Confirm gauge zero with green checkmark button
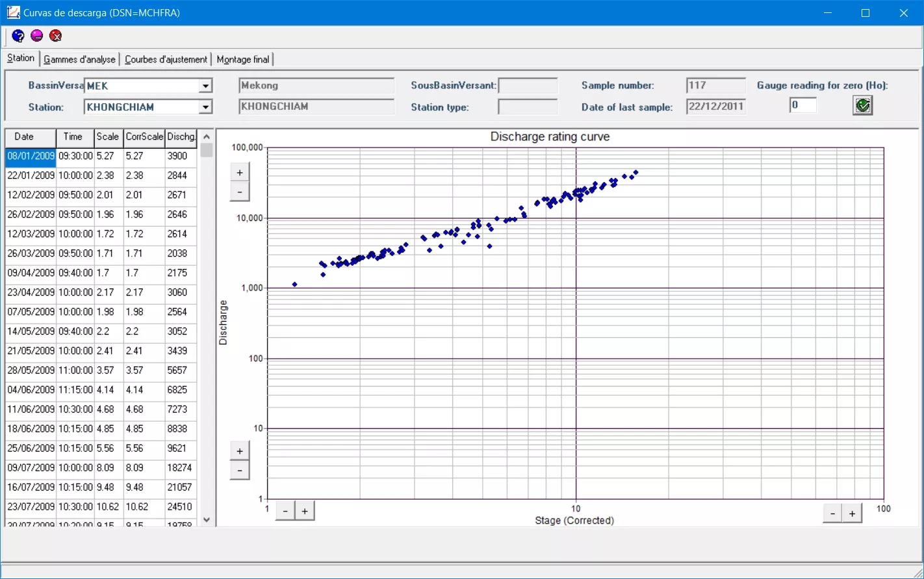This screenshot has width=924, height=579. [862, 105]
